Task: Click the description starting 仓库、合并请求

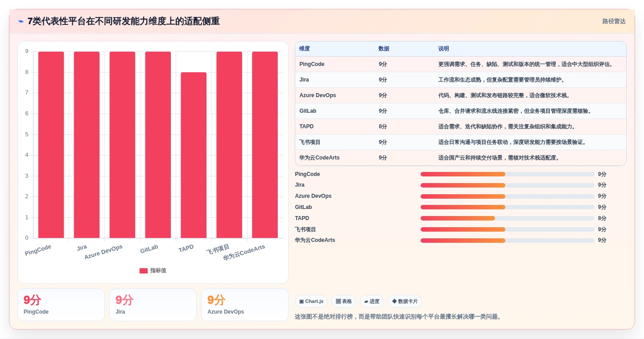Action: (x=516, y=111)
